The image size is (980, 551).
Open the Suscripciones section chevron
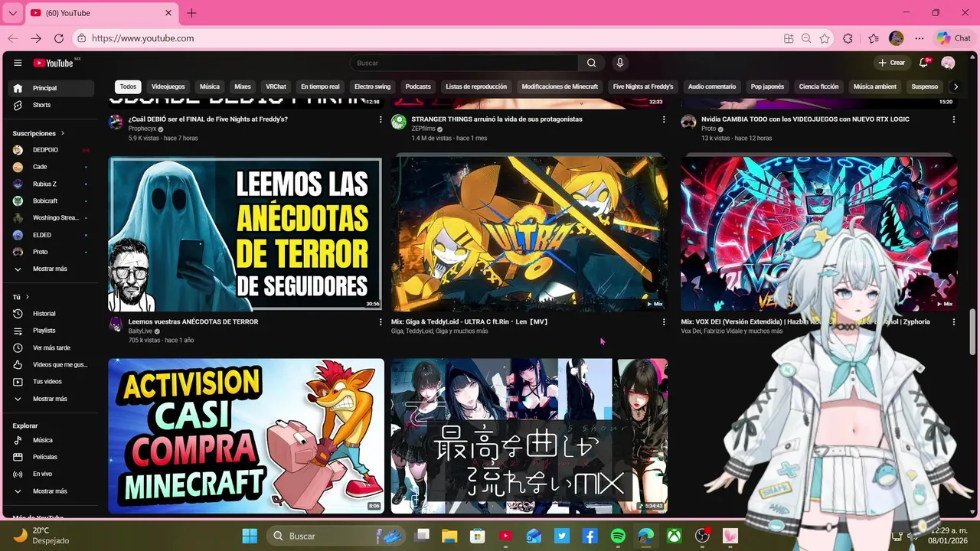63,133
